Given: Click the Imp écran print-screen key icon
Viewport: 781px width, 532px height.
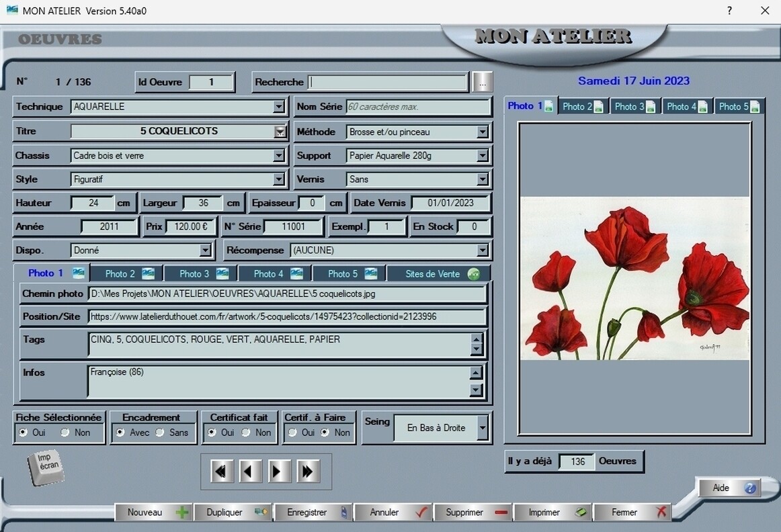Looking at the screenshot, I should (46, 467).
